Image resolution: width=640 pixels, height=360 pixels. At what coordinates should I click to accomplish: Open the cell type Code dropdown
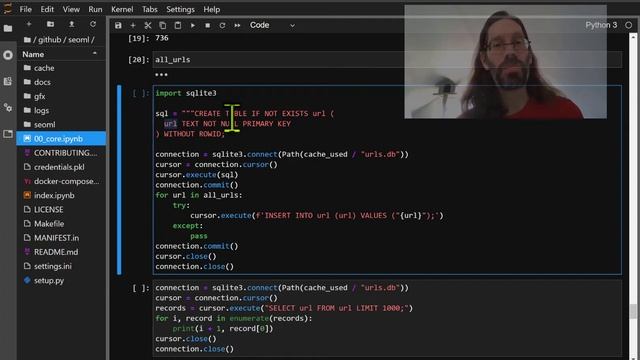click(x=272, y=25)
